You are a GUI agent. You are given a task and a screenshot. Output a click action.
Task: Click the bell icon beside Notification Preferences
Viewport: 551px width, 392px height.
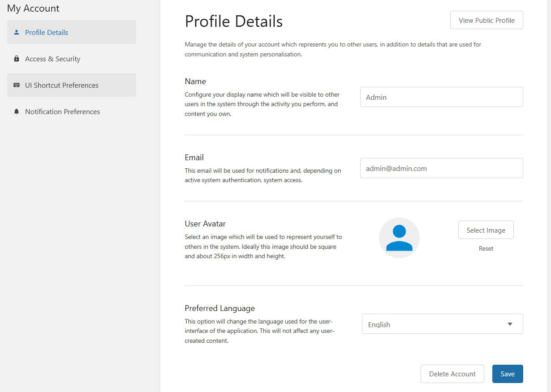pyautogui.click(x=17, y=111)
